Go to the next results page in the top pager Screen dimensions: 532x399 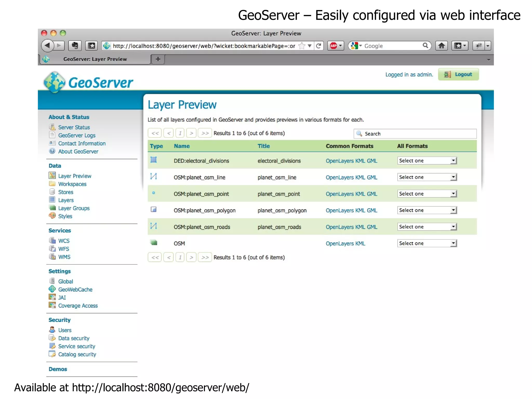click(x=191, y=133)
